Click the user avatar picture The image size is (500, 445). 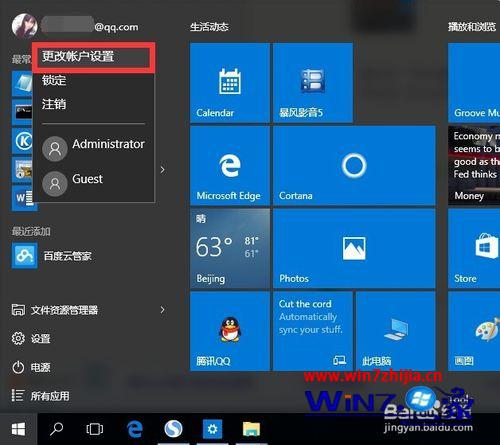click(x=24, y=26)
